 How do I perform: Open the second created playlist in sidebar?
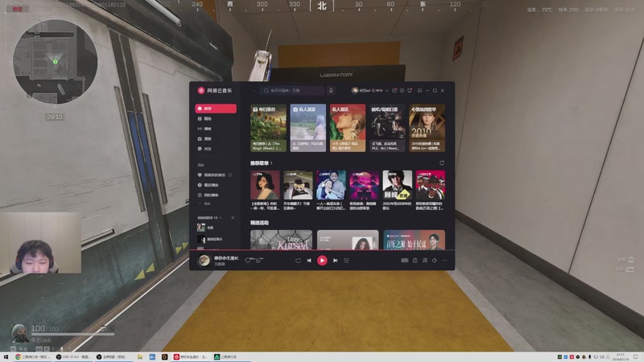click(x=216, y=239)
